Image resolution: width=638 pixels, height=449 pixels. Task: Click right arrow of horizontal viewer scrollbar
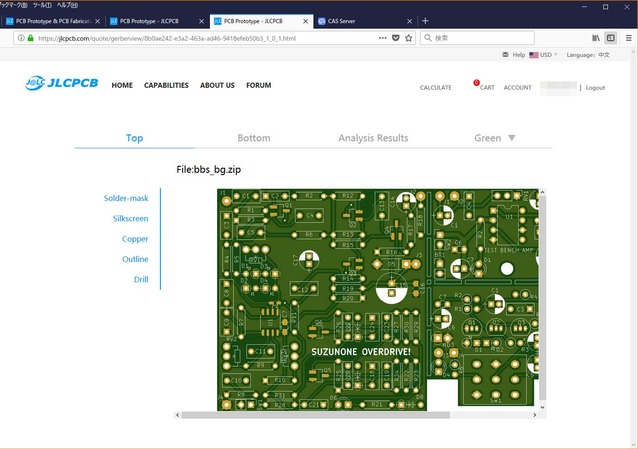(x=534, y=415)
